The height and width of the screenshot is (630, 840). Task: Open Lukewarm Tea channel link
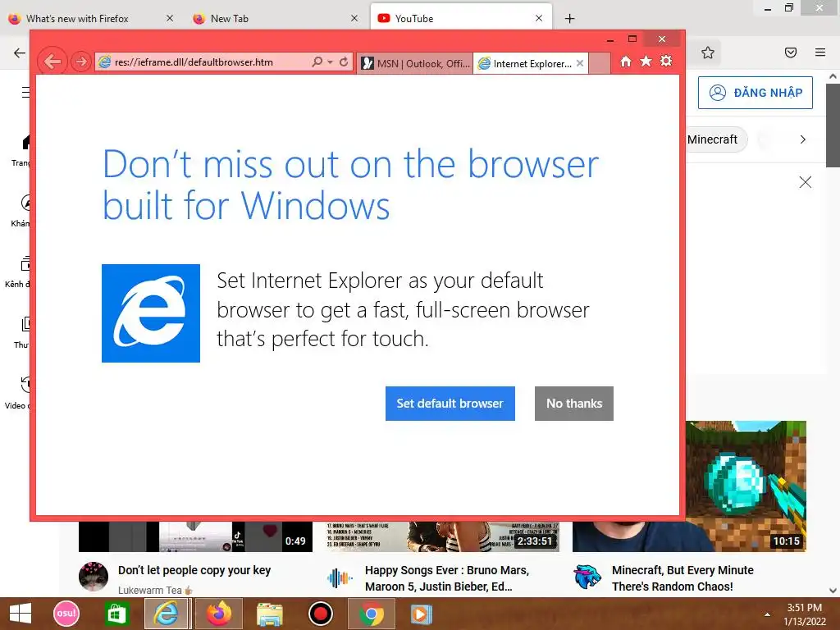click(150, 590)
